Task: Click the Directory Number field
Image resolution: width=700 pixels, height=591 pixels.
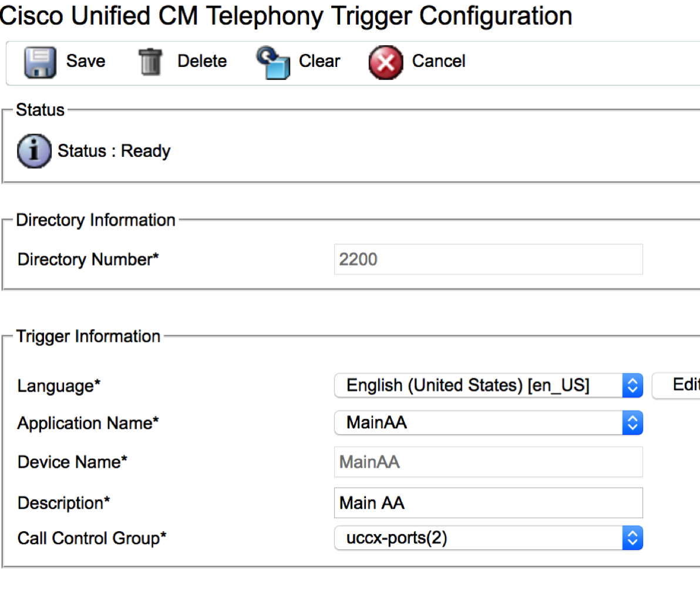Action: [488, 259]
